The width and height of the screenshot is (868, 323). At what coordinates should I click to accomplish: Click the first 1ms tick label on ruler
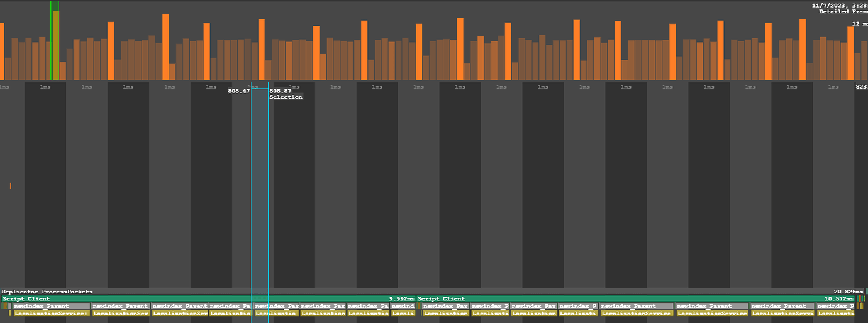pyautogui.click(x=4, y=87)
